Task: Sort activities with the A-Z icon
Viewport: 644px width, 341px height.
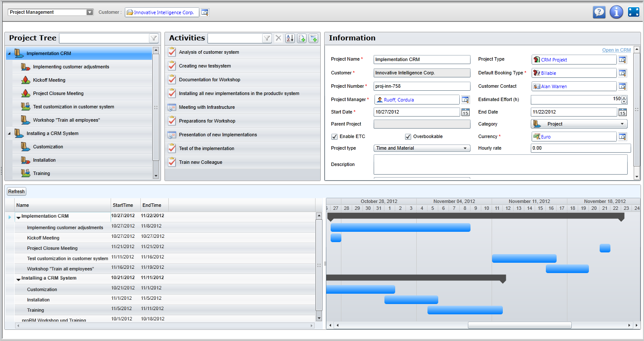Action: pyautogui.click(x=290, y=38)
